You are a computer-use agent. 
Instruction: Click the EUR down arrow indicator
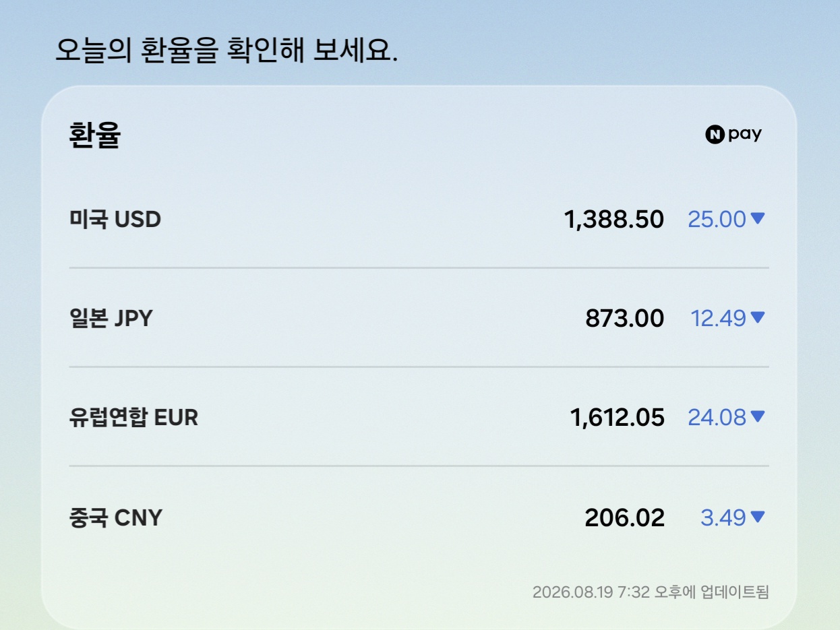[x=758, y=417]
